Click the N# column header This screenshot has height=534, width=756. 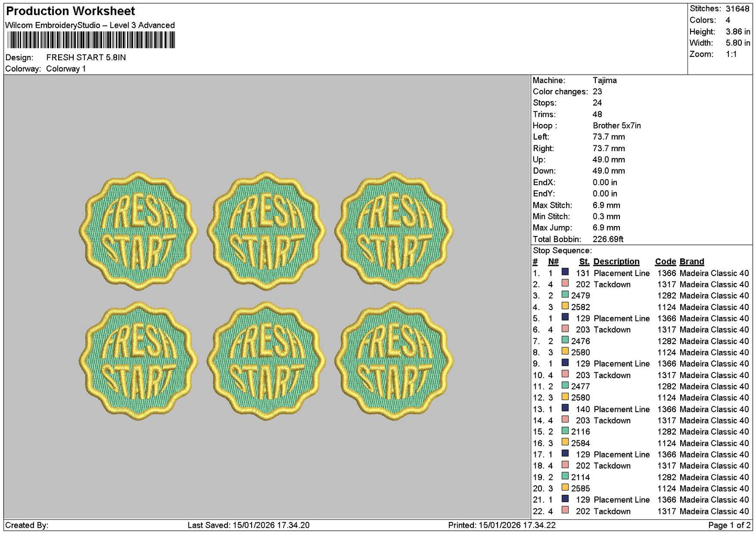coord(553,262)
